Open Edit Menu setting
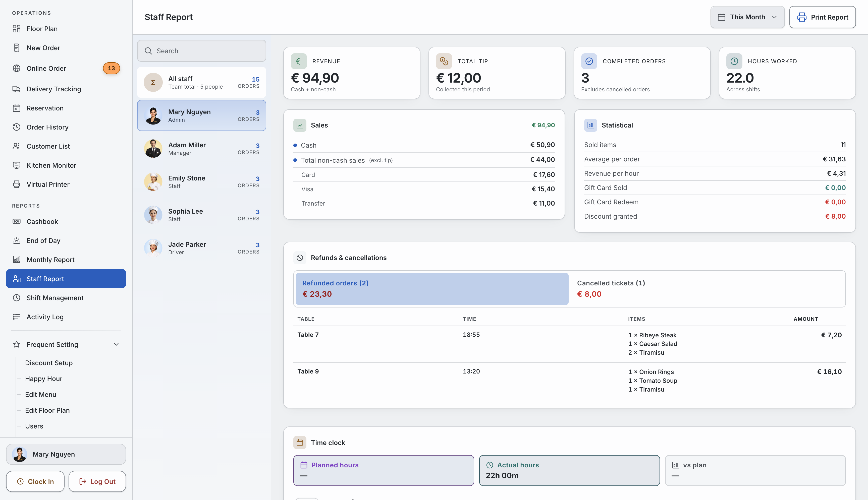Viewport: 868px width, 500px height. 40,395
